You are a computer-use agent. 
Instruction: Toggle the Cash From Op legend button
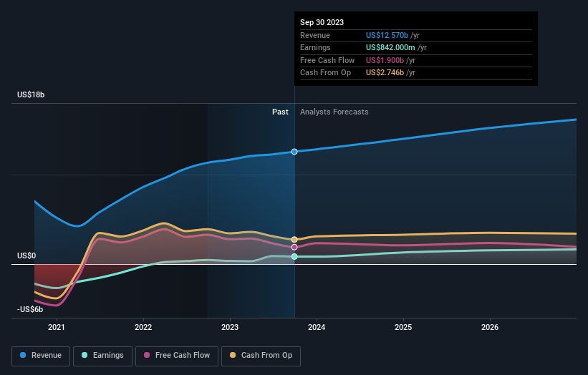pyautogui.click(x=261, y=356)
